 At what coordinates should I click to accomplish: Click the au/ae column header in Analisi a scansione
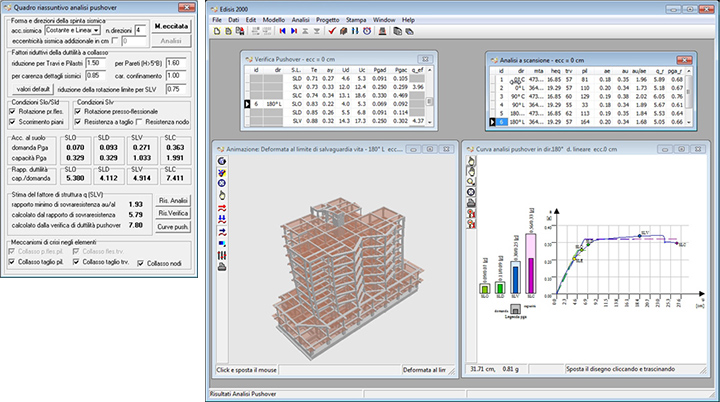(x=639, y=71)
